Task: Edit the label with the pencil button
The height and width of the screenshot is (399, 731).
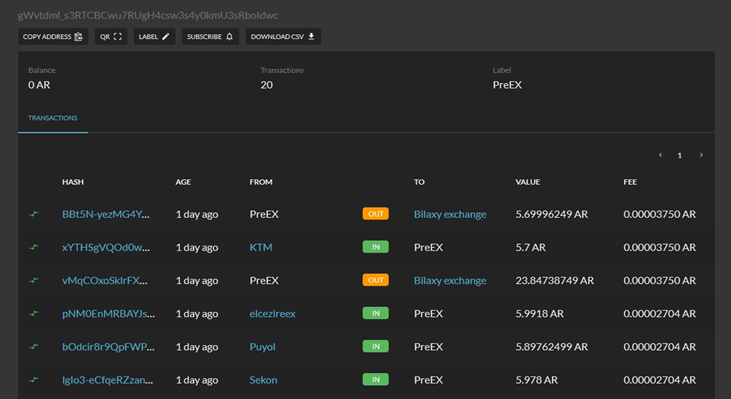Action: (154, 36)
